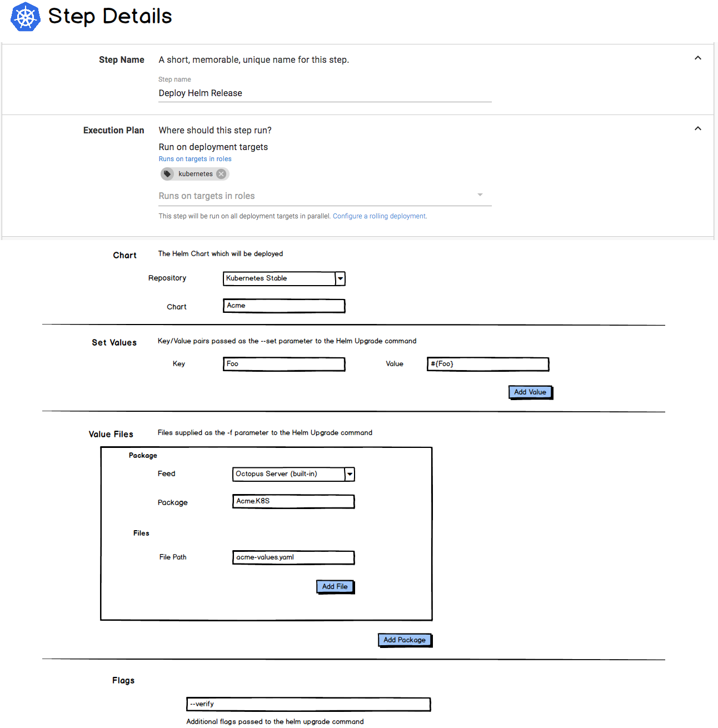Viewport: 718px width, 728px height.
Task: Open the Repository dropdown showing Kubernetes Stable
Action: pos(340,278)
